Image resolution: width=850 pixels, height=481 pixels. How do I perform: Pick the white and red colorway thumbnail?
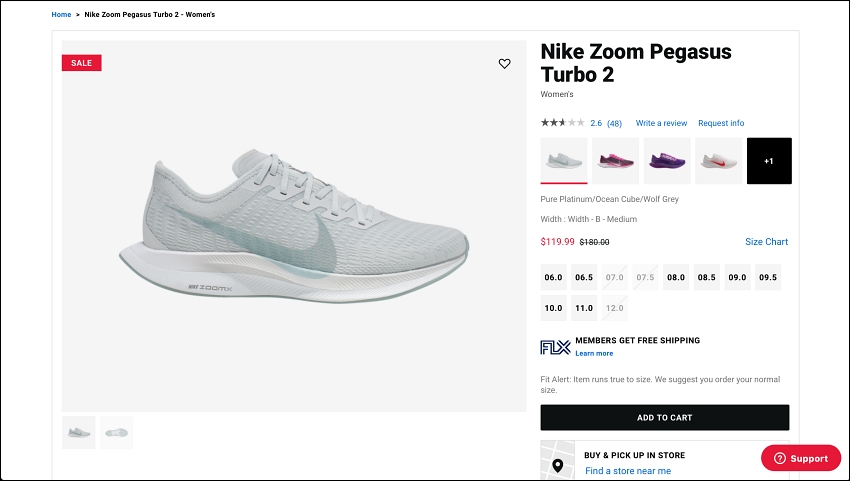coord(719,160)
